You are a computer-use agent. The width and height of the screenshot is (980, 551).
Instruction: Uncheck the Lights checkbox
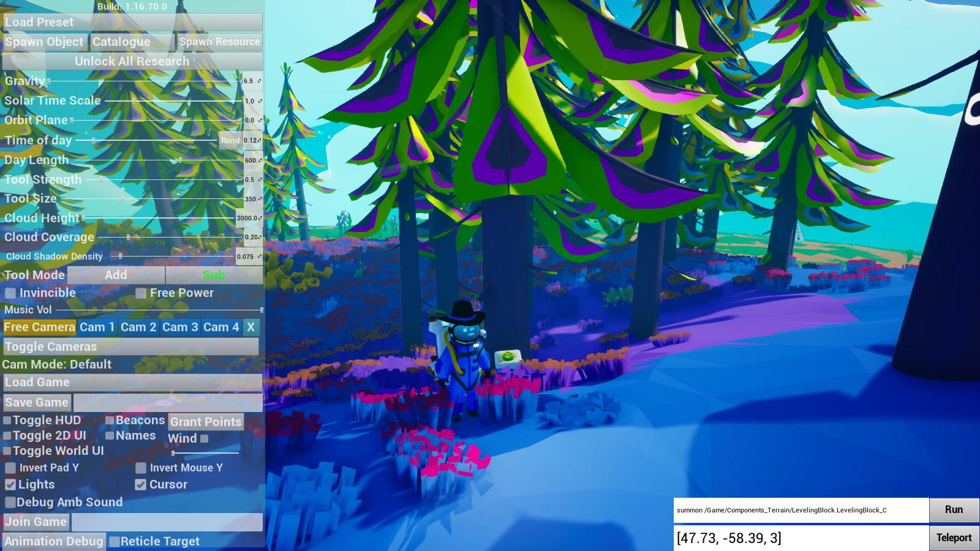click(x=10, y=485)
